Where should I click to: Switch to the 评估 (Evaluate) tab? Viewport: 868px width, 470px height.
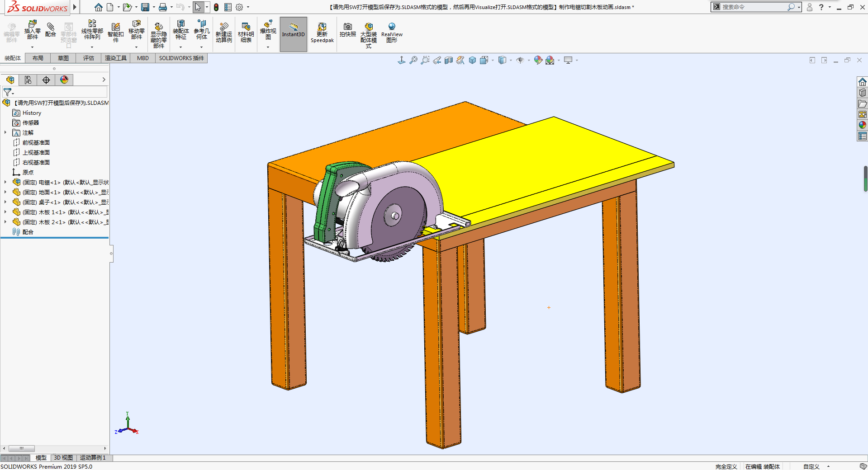click(x=89, y=58)
